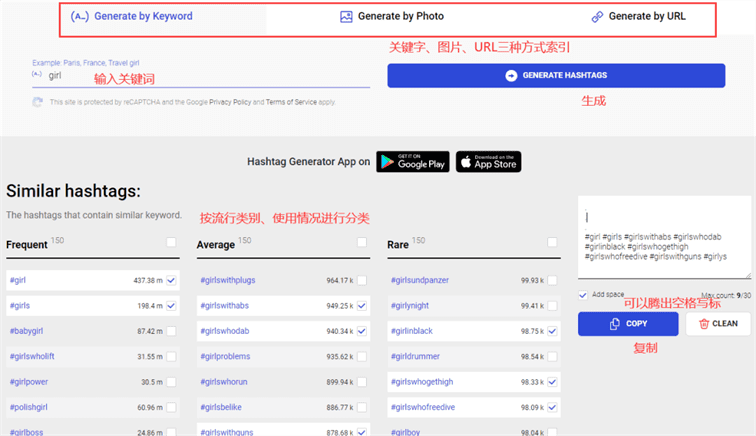756x436 pixels.
Task: Select all Rare hashtags checkbox
Action: tap(552, 242)
